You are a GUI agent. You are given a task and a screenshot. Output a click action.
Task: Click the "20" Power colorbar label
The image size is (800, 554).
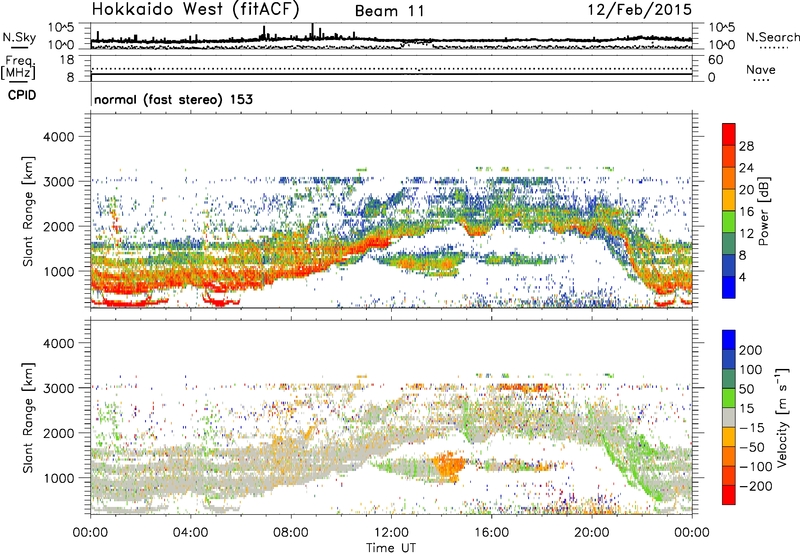[x=746, y=190]
